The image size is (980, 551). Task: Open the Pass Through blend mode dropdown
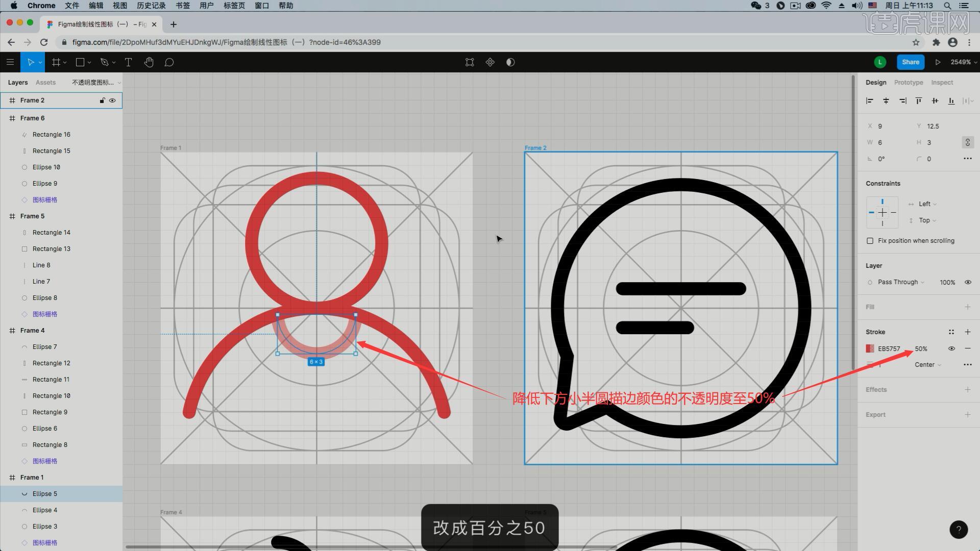point(901,282)
